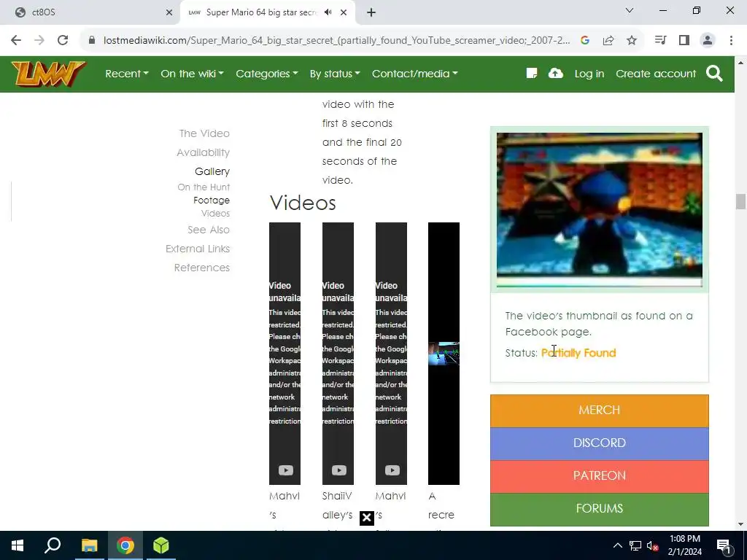
Task: Expand the On the wiki menu
Action: (x=192, y=74)
